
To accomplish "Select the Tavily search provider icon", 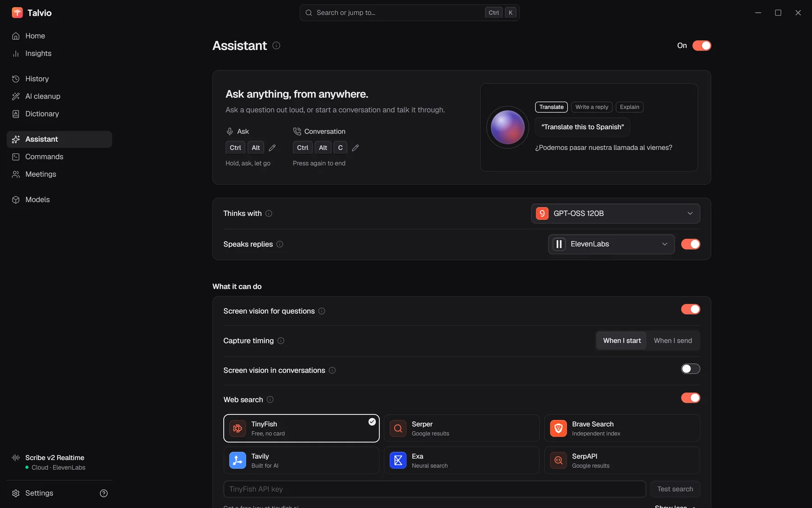I will point(238,461).
